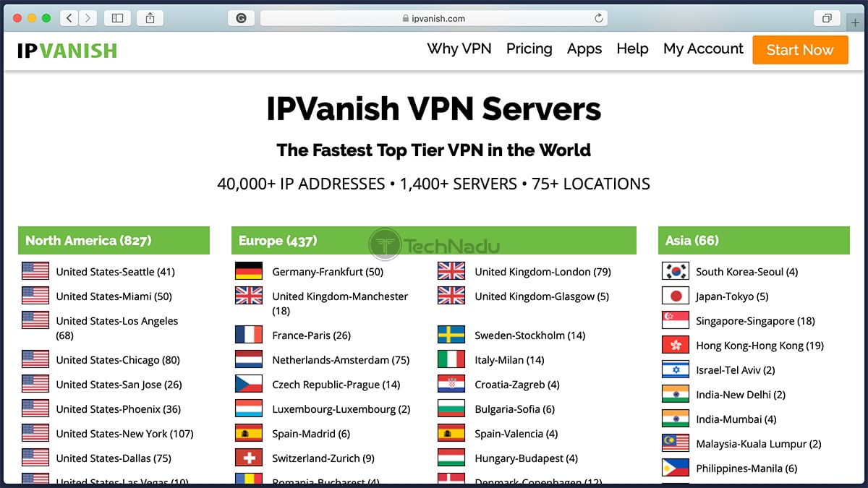Screen dimensions: 868x488
Task: Reload the ipvanish.com page
Action: 599,18
